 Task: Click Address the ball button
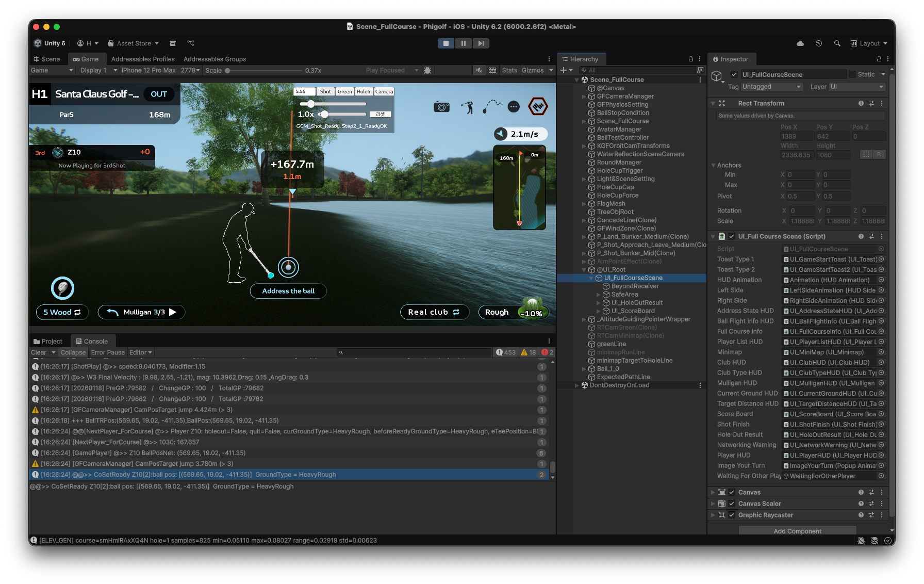pyautogui.click(x=288, y=291)
